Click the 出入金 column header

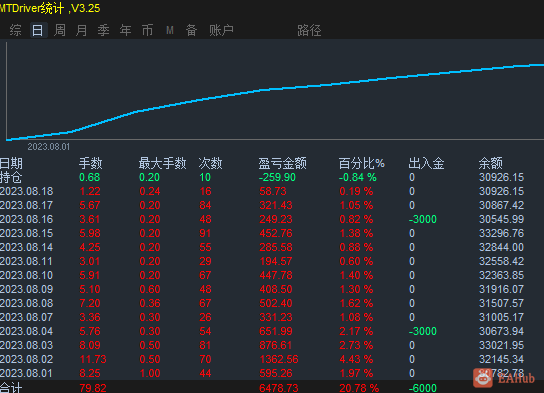(x=426, y=163)
